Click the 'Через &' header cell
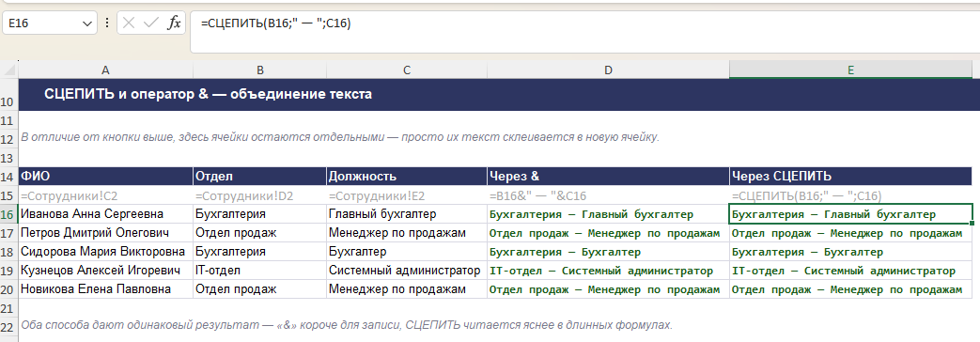 pyautogui.click(x=608, y=177)
